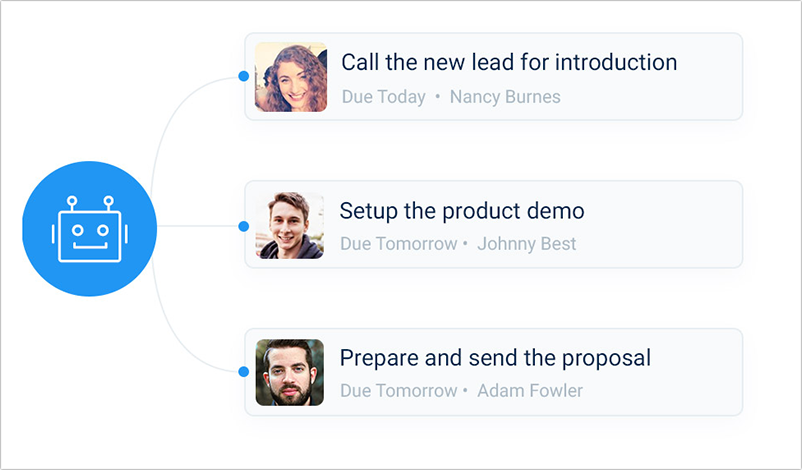
Task: Open Nancy Burnes' profile photo
Action: 291,77
